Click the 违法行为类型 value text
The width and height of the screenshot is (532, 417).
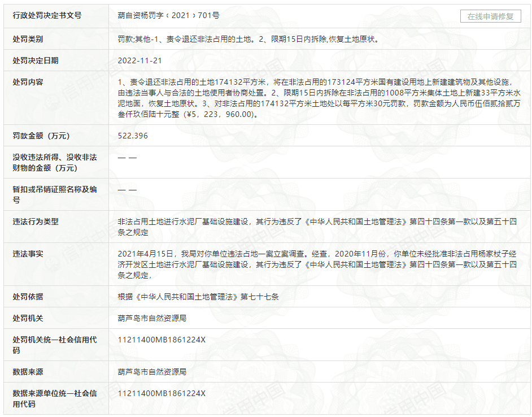316,227
